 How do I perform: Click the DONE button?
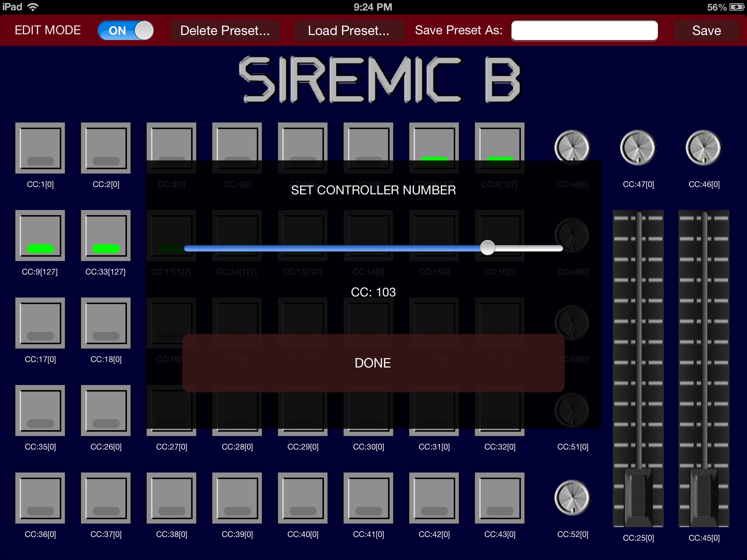372,362
